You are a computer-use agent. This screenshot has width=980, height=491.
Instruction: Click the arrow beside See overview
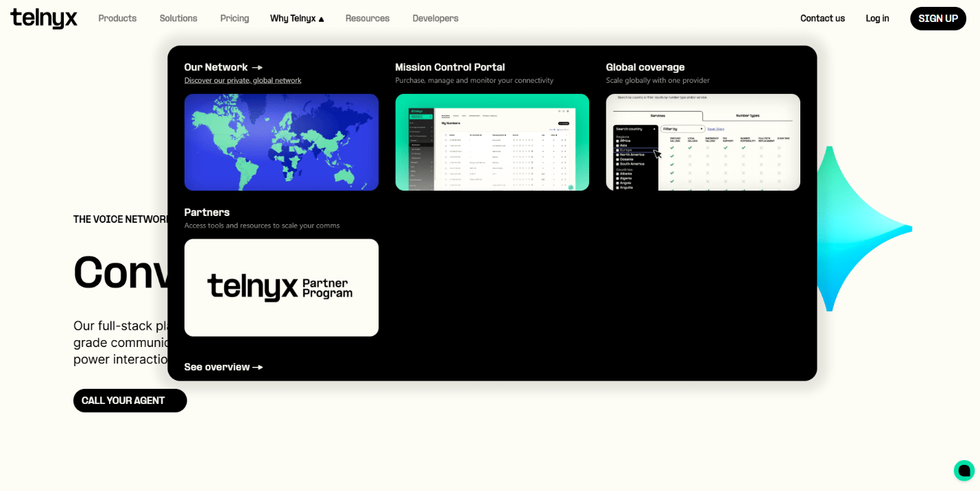coord(258,367)
